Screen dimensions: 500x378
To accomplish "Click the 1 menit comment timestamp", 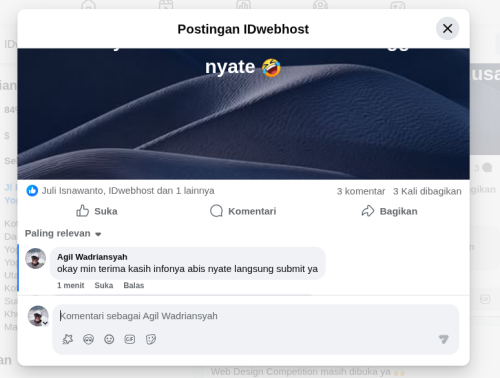I will [x=70, y=285].
